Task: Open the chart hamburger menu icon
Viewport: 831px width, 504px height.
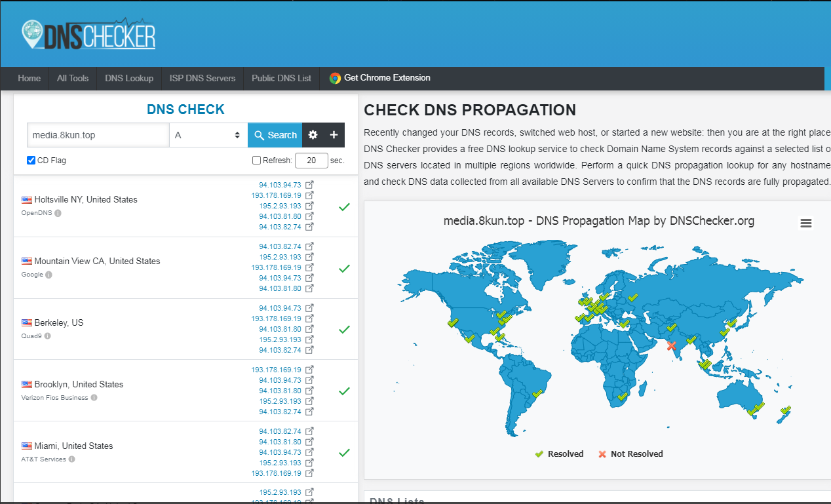Action: pyautogui.click(x=806, y=223)
